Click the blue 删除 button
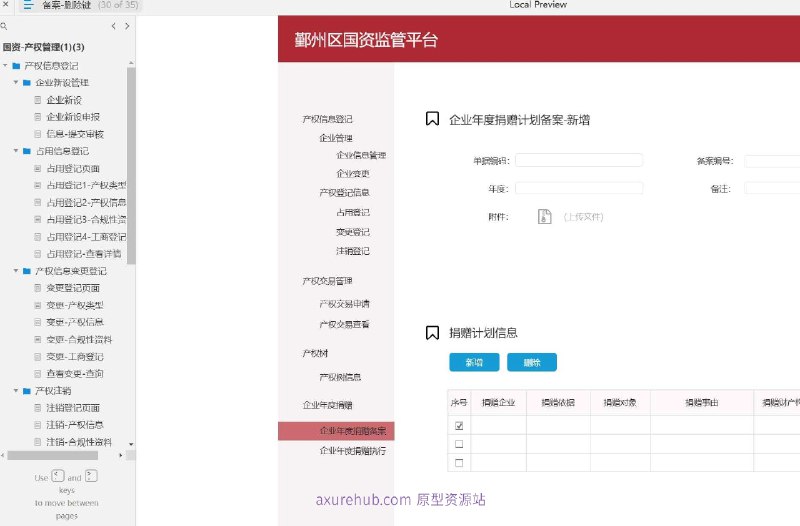The width and height of the screenshot is (800, 526). 532,362
